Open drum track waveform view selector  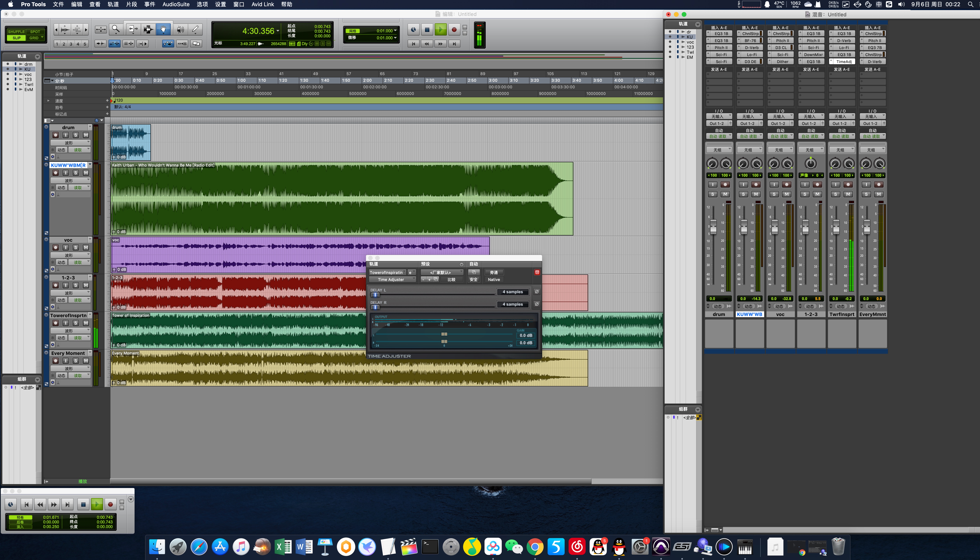[x=71, y=143]
